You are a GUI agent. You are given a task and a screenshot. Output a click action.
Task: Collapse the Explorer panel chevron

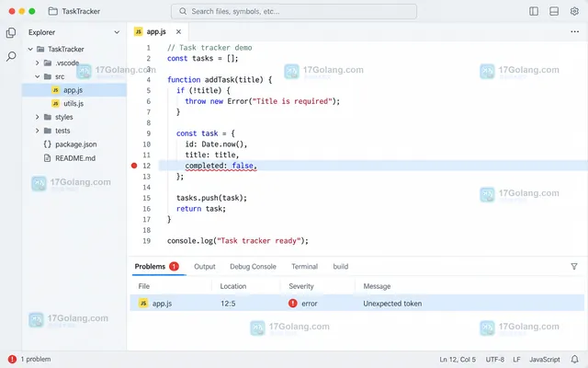(117, 32)
